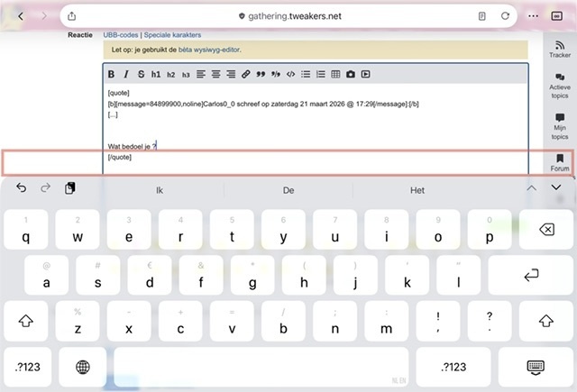Hide the keyboard with the keyboard icon
Image resolution: width=577 pixels, height=392 pixels.
click(536, 367)
